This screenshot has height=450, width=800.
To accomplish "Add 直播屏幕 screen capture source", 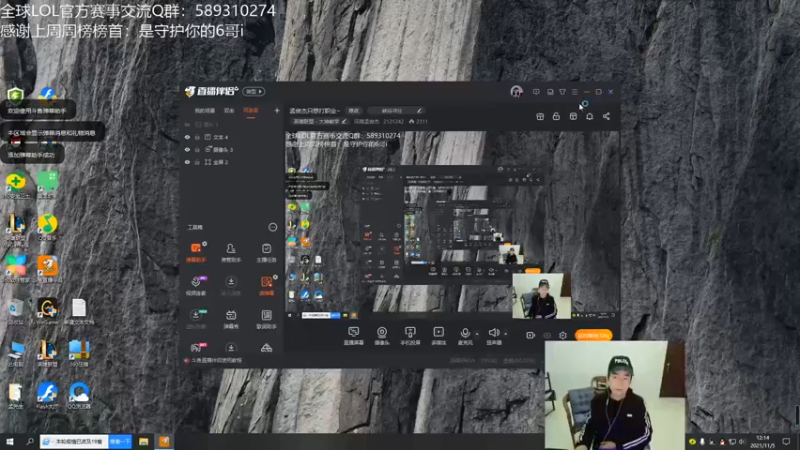I will (354, 336).
